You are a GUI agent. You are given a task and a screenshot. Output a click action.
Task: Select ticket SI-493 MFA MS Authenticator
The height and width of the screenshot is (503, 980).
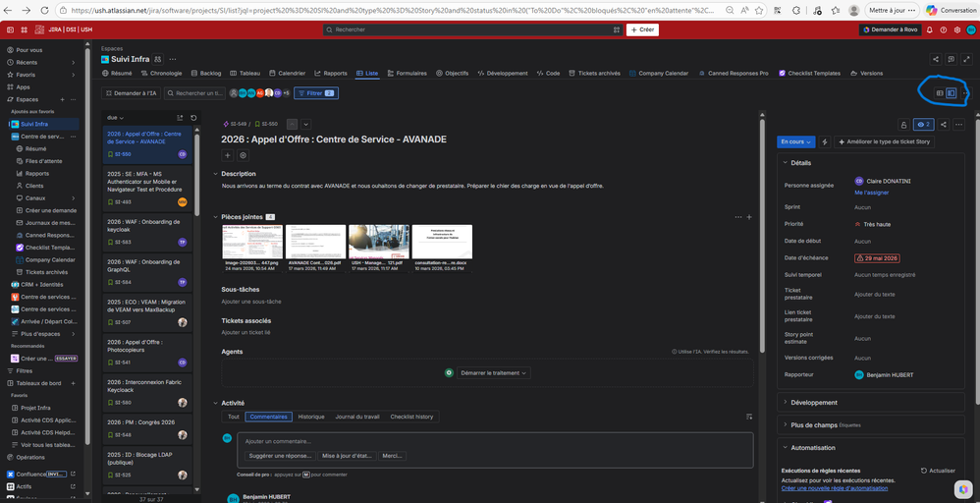click(x=147, y=189)
